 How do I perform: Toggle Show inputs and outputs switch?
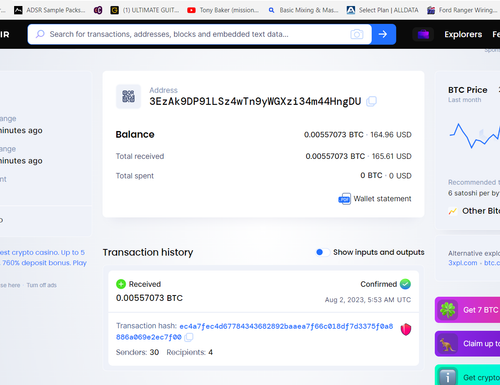coord(322,252)
